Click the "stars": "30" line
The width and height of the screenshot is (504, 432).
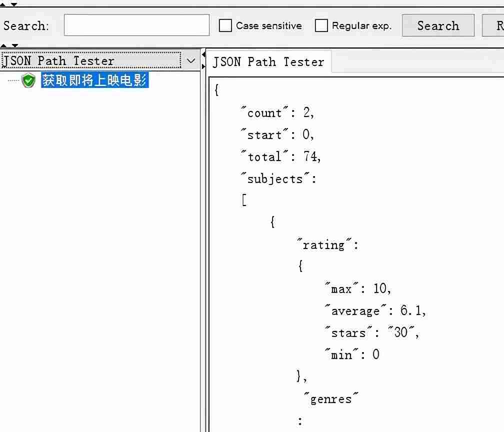(x=372, y=332)
